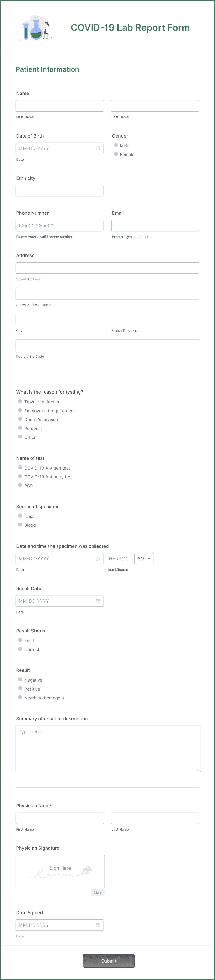
Task: Expand the AM/PM dropdown
Action: (144, 558)
